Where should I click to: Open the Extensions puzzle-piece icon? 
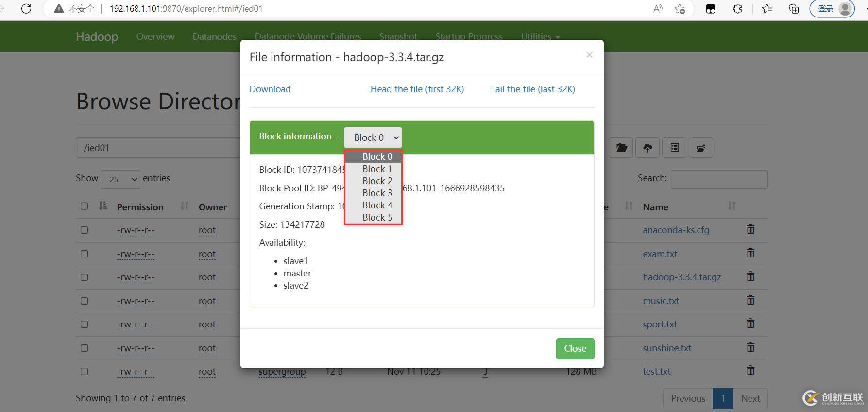pos(737,9)
